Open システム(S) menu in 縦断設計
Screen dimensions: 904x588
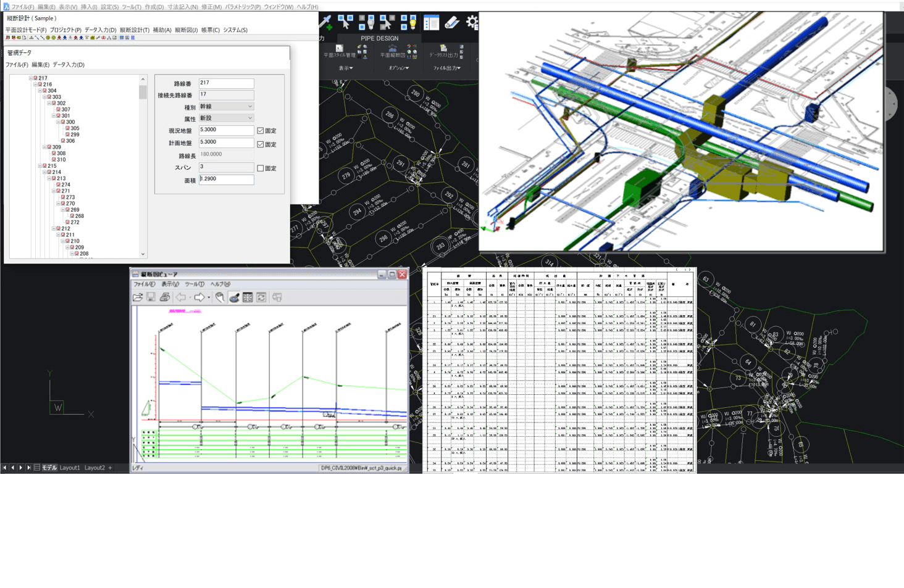click(235, 30)
